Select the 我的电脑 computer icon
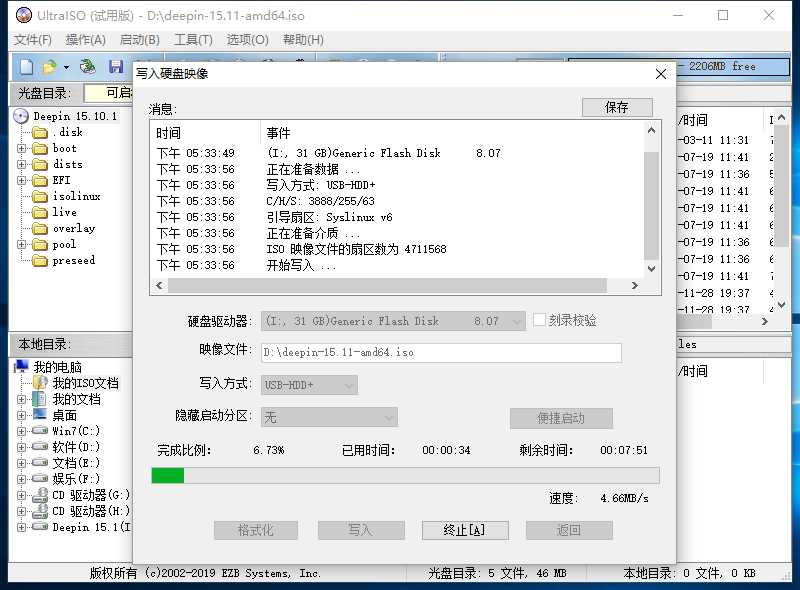Screen dimensions: 800x590 (22, 366)
